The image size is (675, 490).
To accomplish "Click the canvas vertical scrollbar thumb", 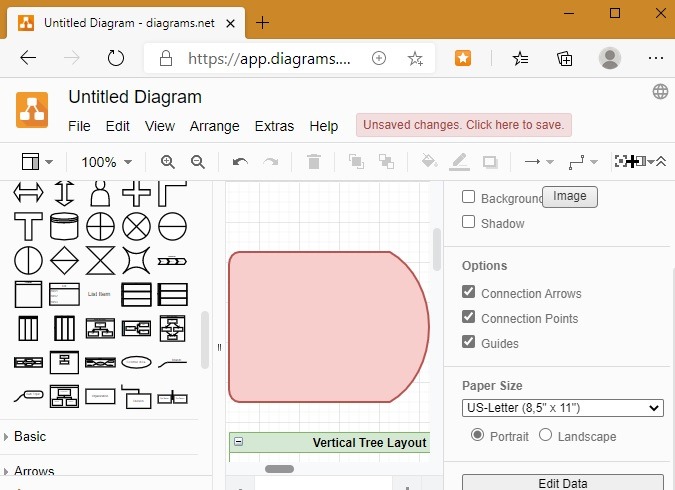I will point(437,249).
